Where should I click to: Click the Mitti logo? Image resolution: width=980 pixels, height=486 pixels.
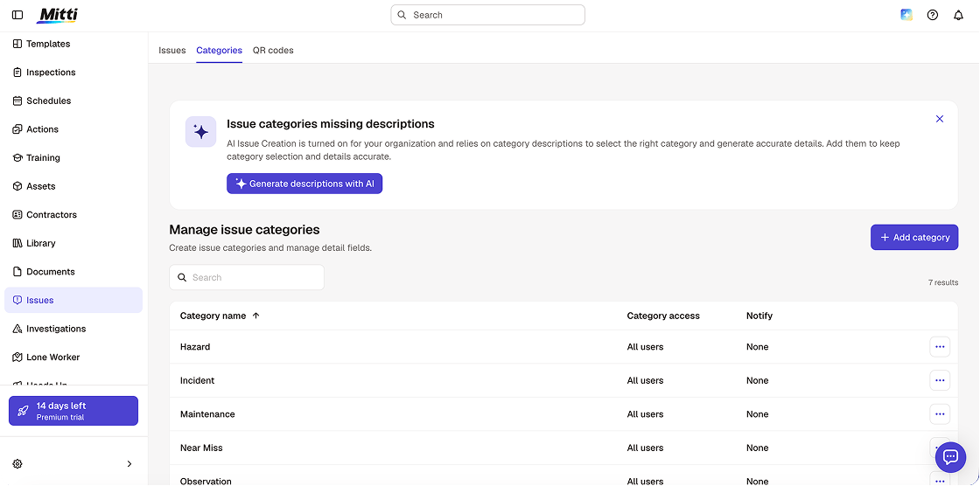(x=58, y=15)
